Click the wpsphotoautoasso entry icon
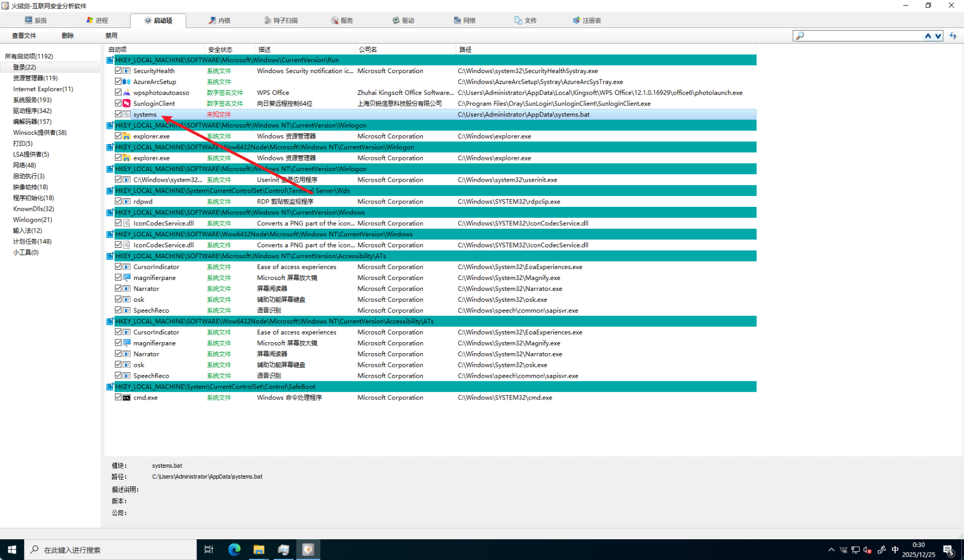Screen dimensions: 964x560 point(127,92)
